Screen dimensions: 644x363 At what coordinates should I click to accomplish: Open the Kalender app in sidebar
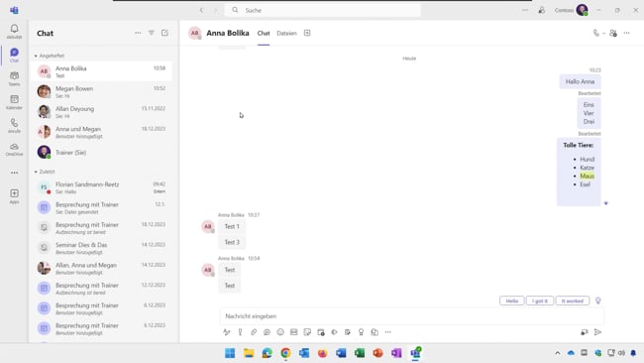[x=14, y=102]
